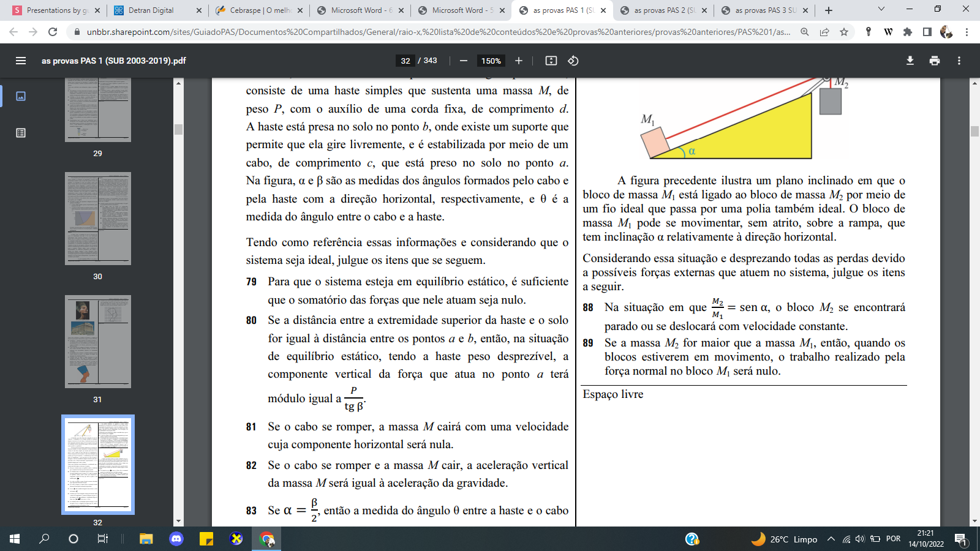This screenshot has width=980, height=551.
Task: Click thumbnail panel scrollbar handle
Action: pyautogui.click(x=178, y=129)
